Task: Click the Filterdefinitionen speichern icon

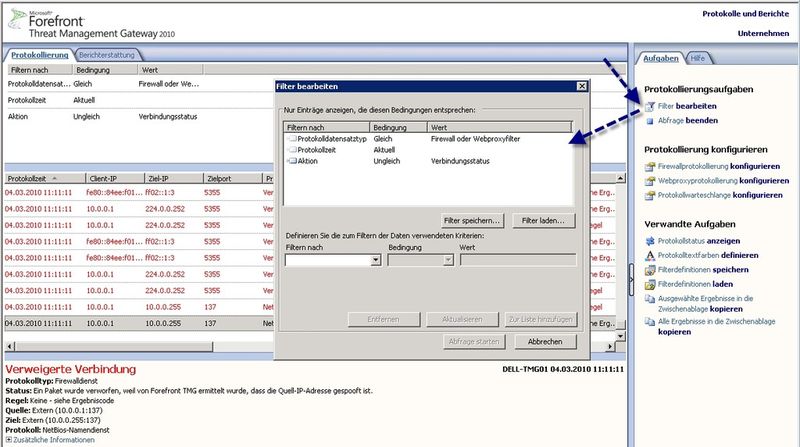Action: point(650,269)
